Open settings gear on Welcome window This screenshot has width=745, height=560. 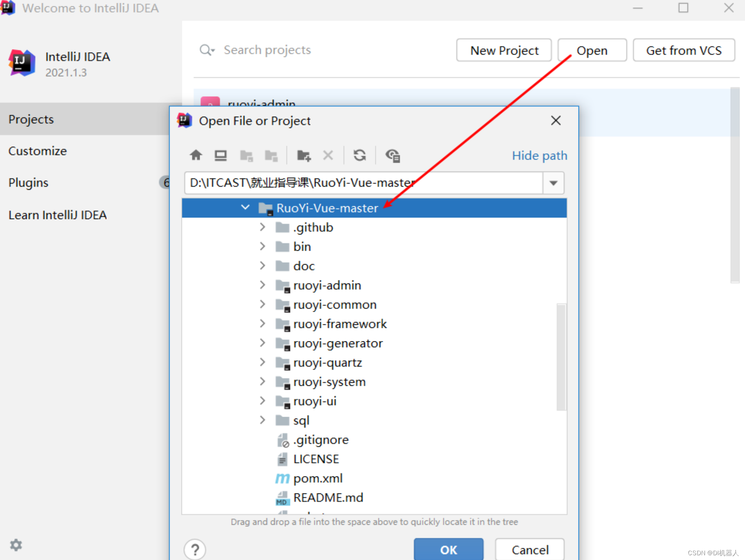(16, 545)
